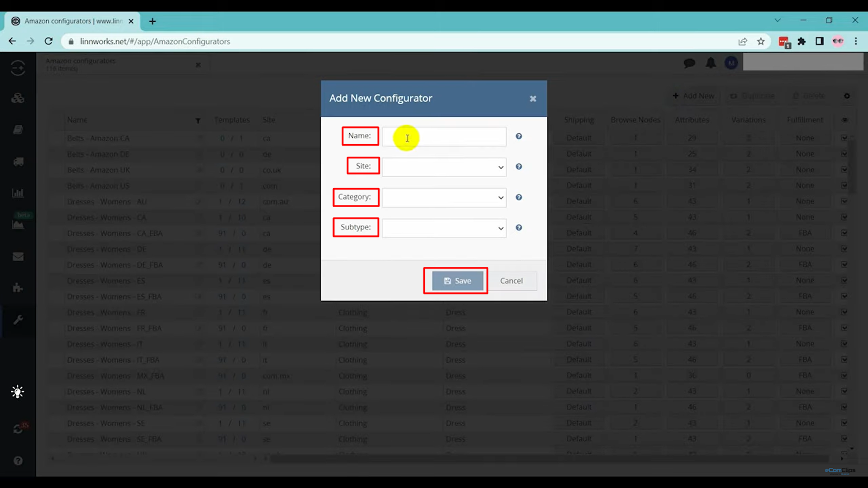This screenshot has width=868, height=488.
Task: Open the sync status icon with 35 badge
Action: 18,429
